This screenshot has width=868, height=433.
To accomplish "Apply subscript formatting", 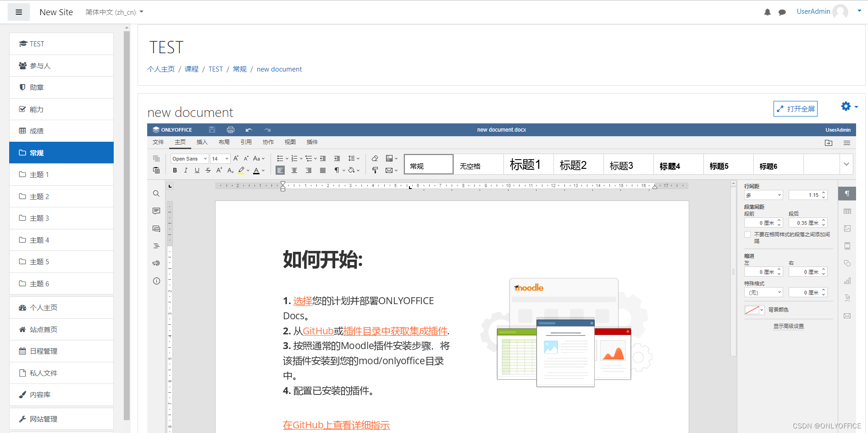I will click(x=230, y=170).
